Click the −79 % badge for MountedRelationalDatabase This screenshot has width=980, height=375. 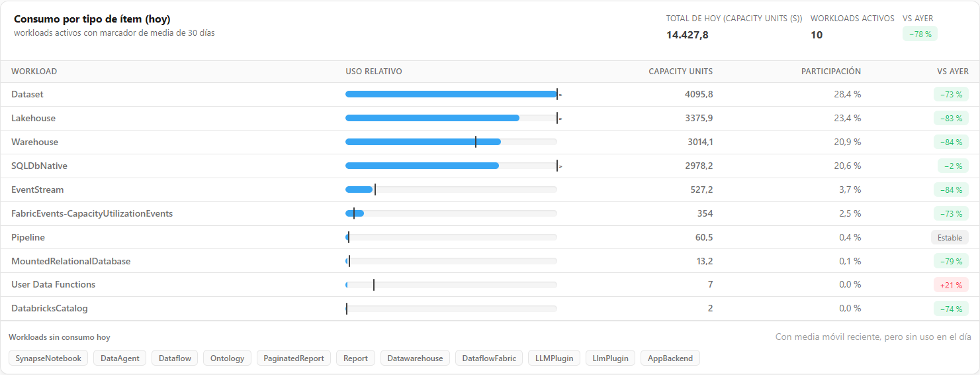click(x=951, y=261)
